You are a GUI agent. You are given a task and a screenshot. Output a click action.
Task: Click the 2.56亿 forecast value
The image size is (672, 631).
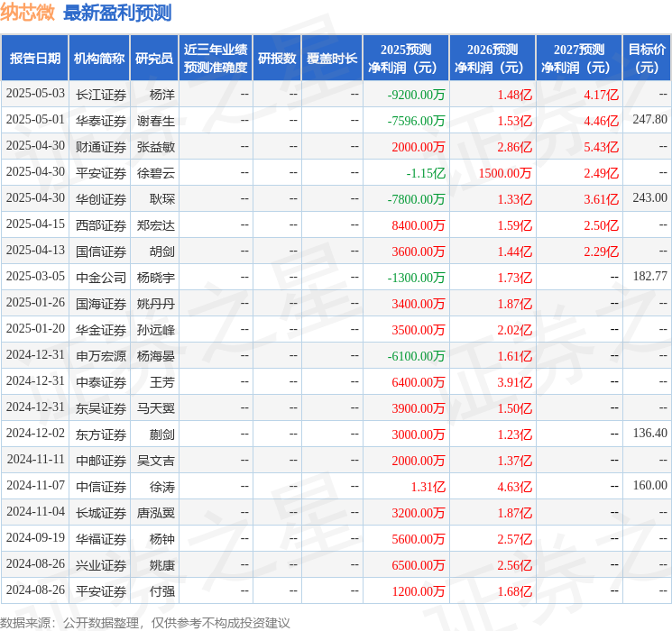pyautogui.click(x=515, y=565)
